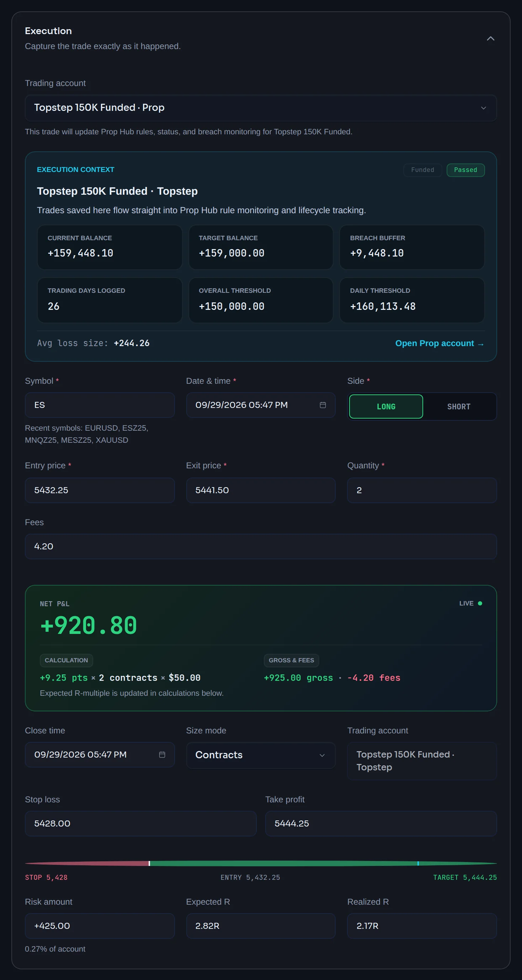Click the Quantity field showing 2
The height and width of the screenshot is (980, 522).
422,490
